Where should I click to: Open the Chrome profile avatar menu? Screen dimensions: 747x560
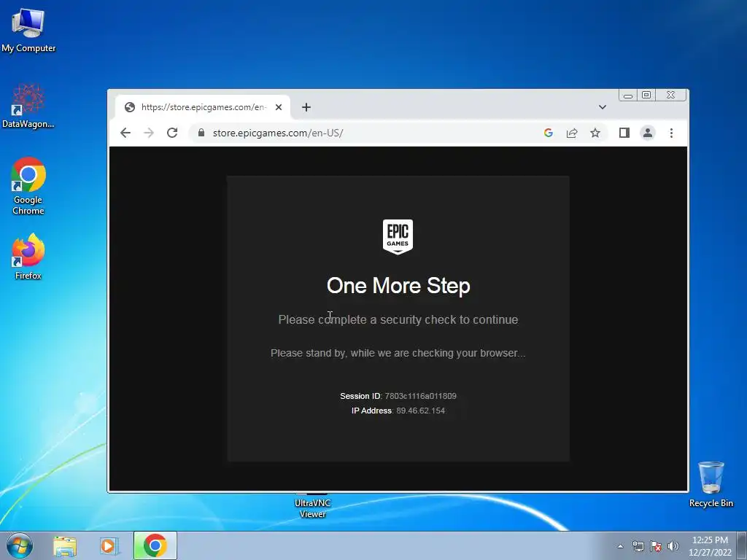pyautogui.click(x=648, y=133)
